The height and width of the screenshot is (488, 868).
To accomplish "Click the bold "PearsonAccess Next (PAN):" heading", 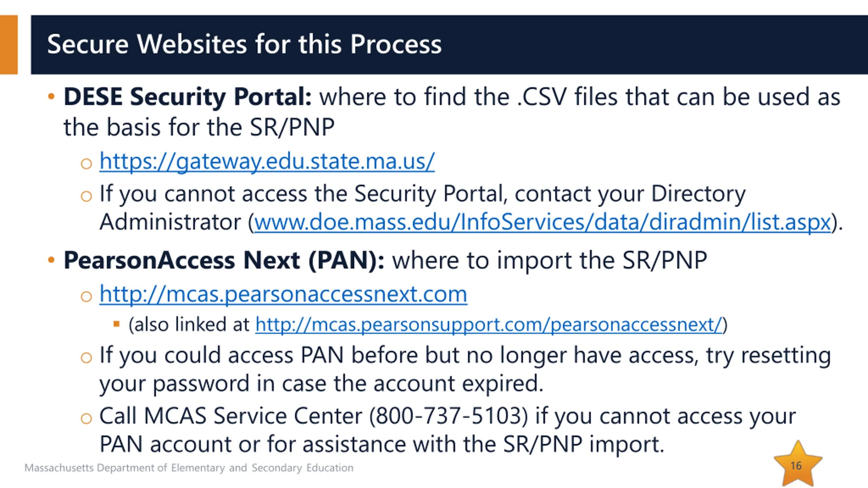I will coord(224,260).
